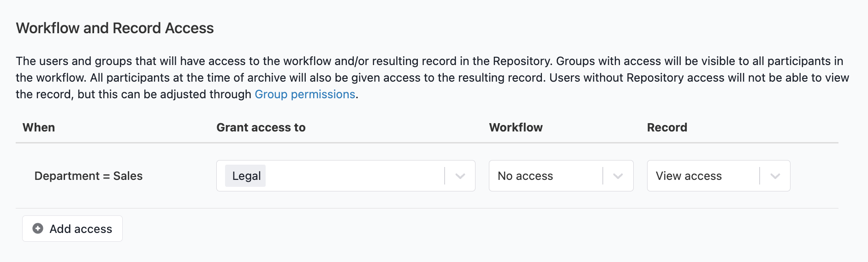Click the Department = Sales condition

click(x=89, y=176)
